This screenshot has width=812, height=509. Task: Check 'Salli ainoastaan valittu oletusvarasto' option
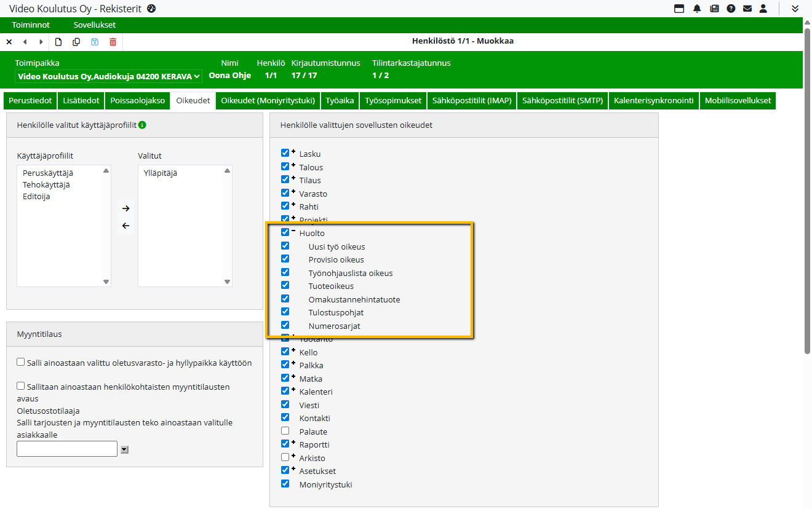coord(21,363)
